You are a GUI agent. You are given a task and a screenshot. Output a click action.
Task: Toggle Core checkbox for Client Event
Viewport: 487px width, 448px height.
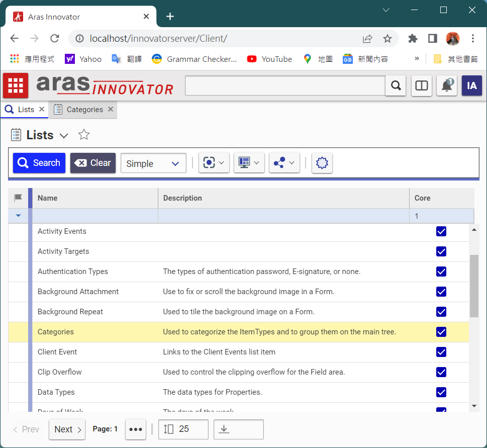(441, 352)
